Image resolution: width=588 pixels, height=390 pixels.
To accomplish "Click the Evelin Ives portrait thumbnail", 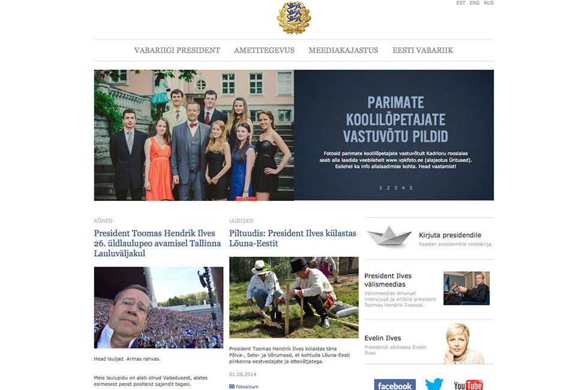I will click(464, 343).
